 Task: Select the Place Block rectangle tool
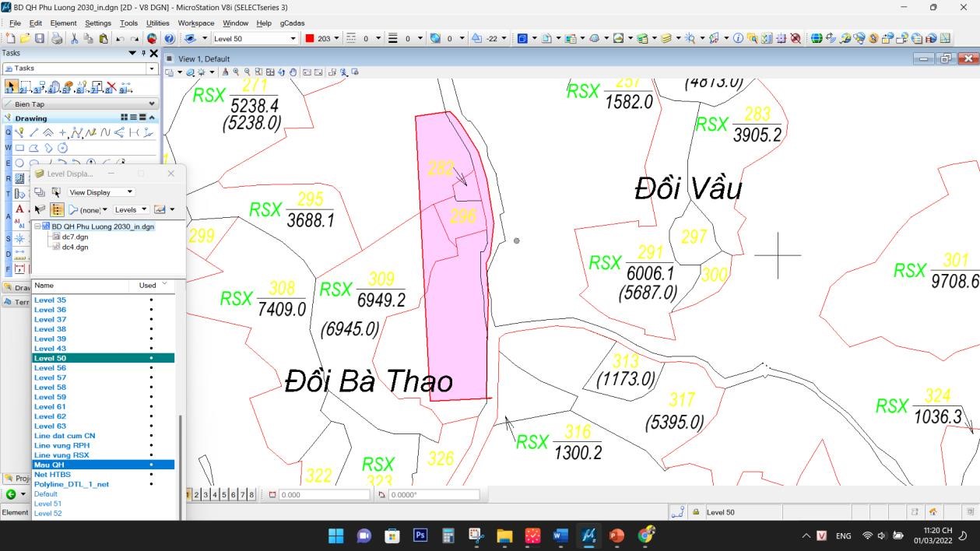click(x=21, y=148)
